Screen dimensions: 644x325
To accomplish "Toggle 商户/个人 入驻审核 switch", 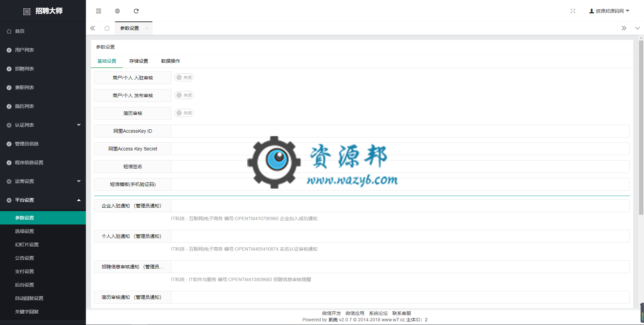I will [x=184, y=77].
